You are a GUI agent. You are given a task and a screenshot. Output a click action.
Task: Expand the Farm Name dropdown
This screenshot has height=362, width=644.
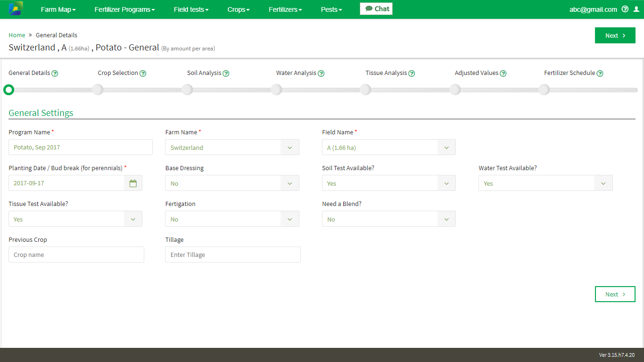pos(232,148)
